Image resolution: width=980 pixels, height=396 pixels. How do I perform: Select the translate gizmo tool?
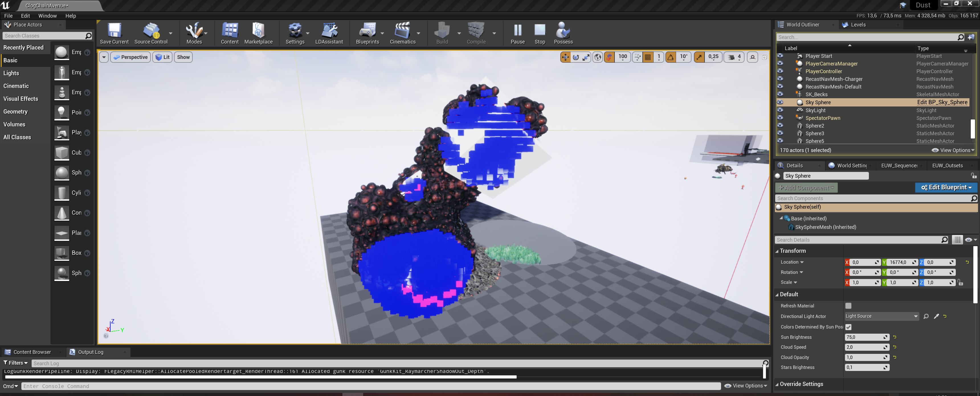pyautogui.click(x=565, y=57)
